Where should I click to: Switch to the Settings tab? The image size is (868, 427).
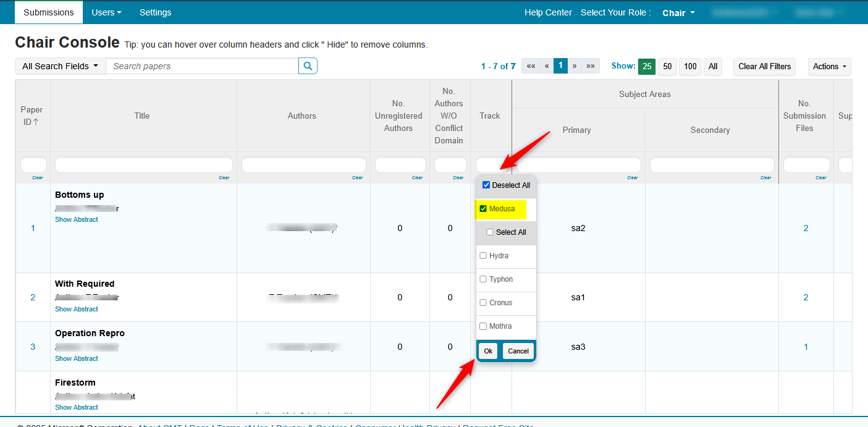coord(156,12)
